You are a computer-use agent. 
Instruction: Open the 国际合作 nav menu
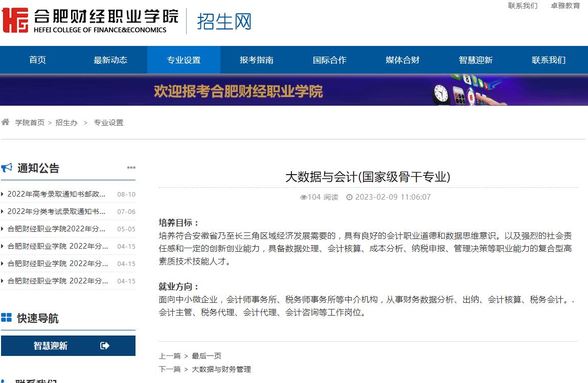click(330, 60)
